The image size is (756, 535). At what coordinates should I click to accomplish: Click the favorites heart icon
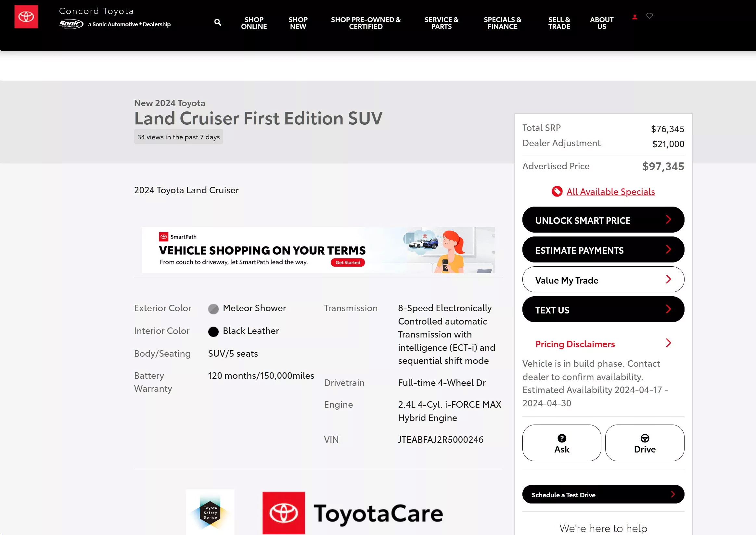point(649,16)
